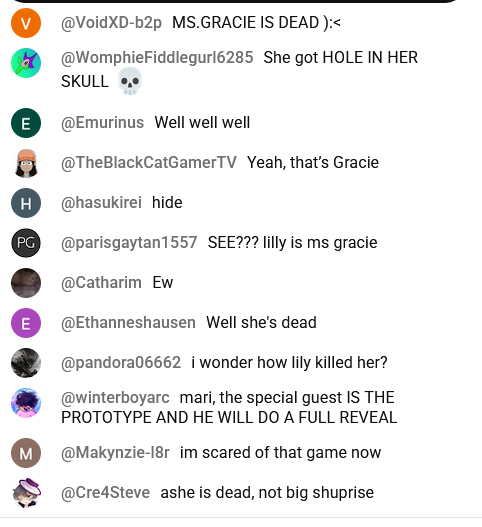Image resolution: width=482 pixels, height=527 pixels.
Task: Click the @parisgaytan1557 username
Action: click(x=129, y=243)
